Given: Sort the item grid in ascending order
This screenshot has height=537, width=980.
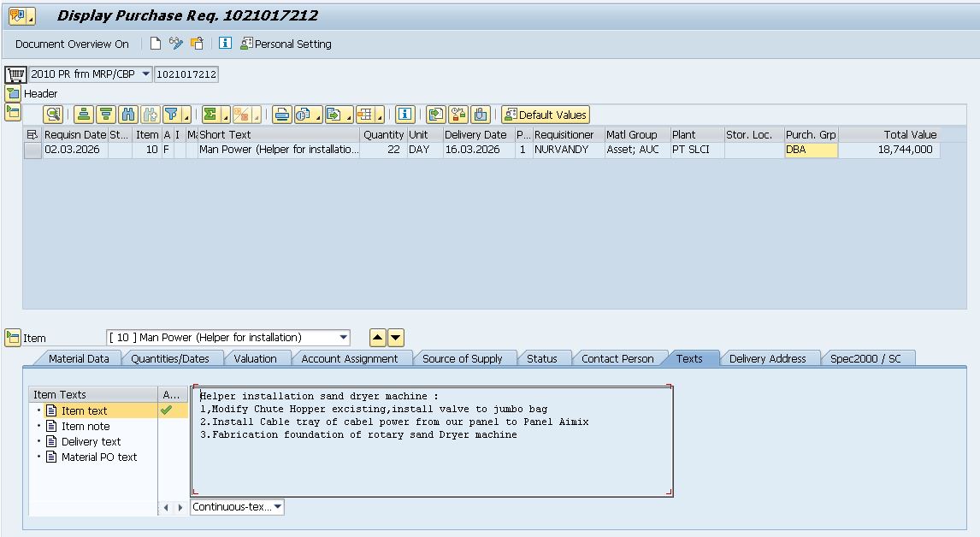Looking at the screenshot, I should pos(83,115).
